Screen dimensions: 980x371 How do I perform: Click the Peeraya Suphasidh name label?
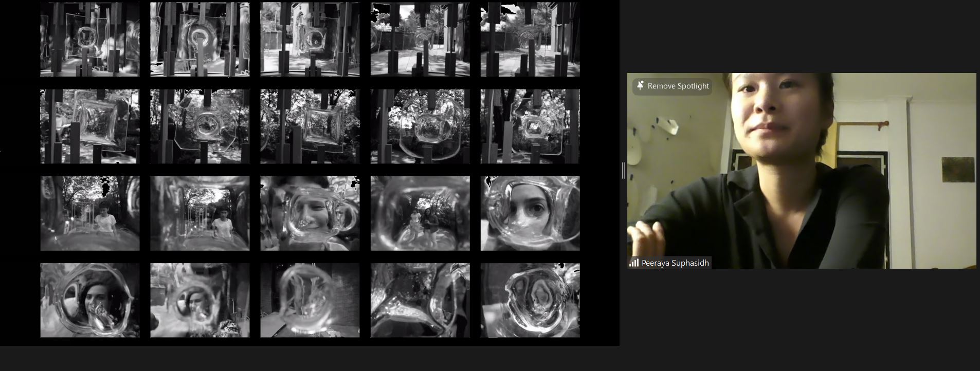[x=675, y=263]
